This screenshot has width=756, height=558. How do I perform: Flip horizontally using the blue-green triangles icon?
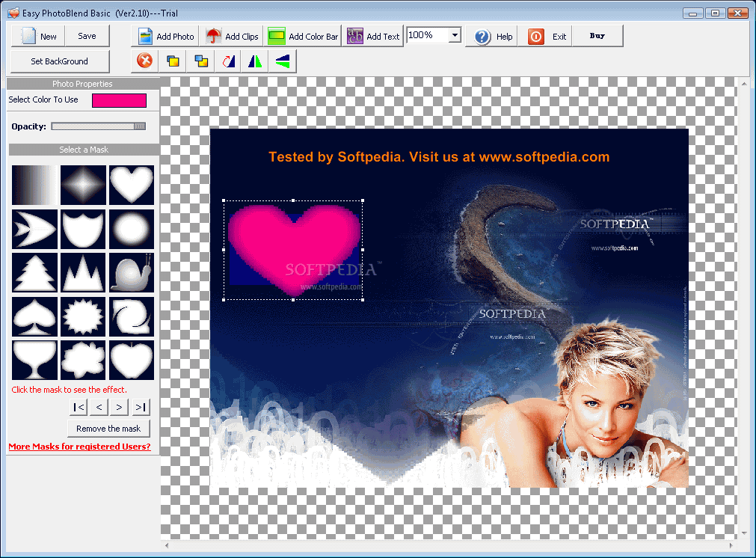click(255, 61)
